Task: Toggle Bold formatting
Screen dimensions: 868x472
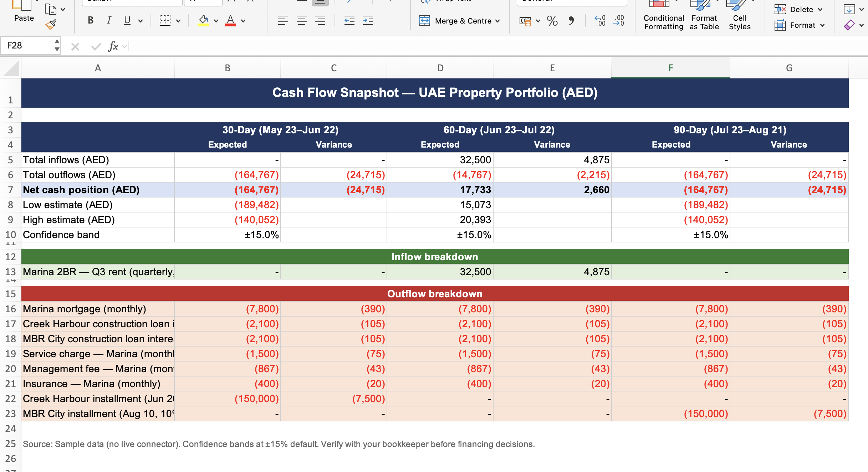Action: click(91, 21)
